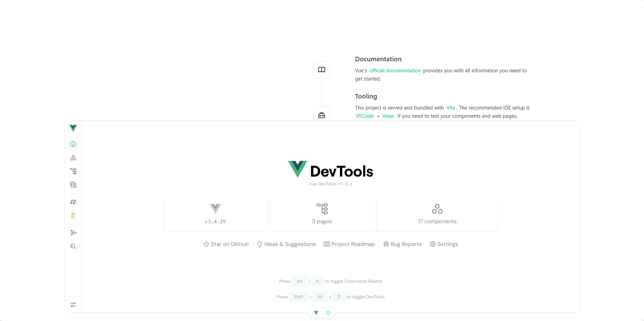Click the Tooling heading
644x321 pixels.
click(x=366, y=96)
